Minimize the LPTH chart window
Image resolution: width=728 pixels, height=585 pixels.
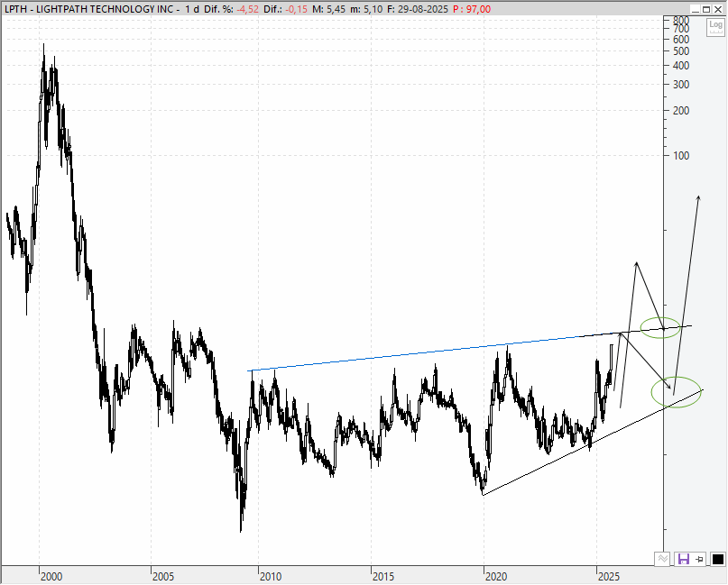[695, 9]
